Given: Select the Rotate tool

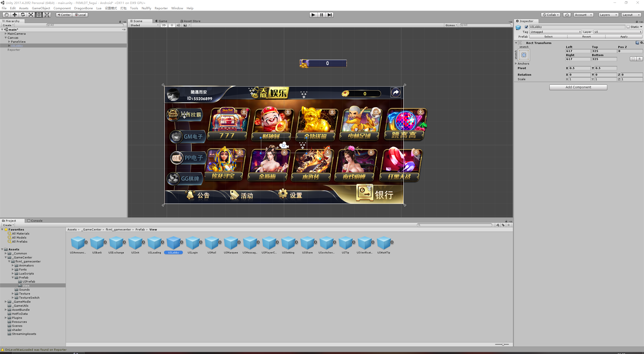Looking at the screenshot, I should [x=23, y=15].
